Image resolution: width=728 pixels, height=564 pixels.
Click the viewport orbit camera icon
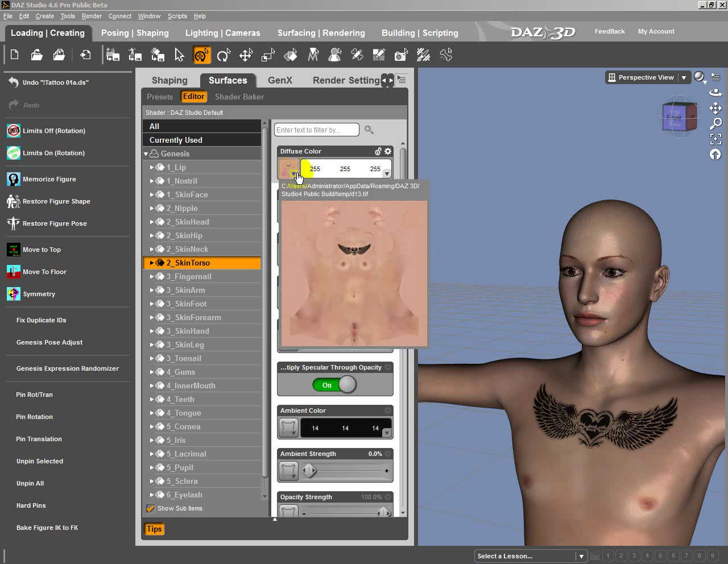click(715, 93)
